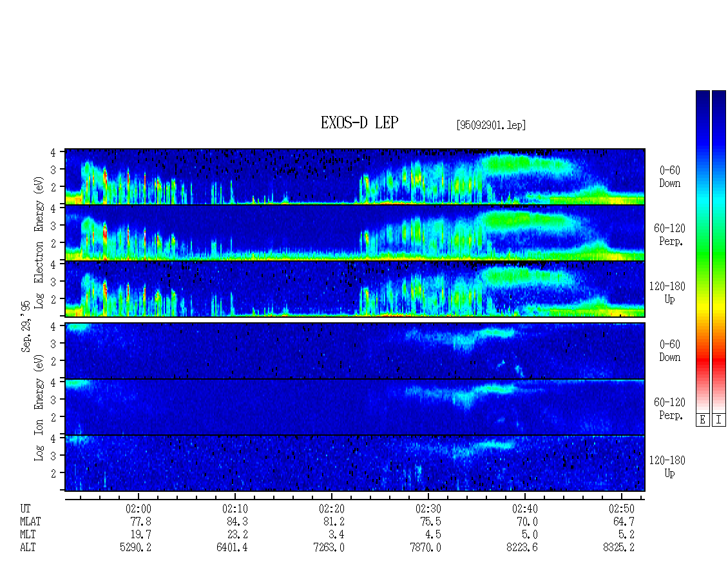The image size is (728, 564).
Task: Click the ALT value 7263.0
Action: [329, 548]
